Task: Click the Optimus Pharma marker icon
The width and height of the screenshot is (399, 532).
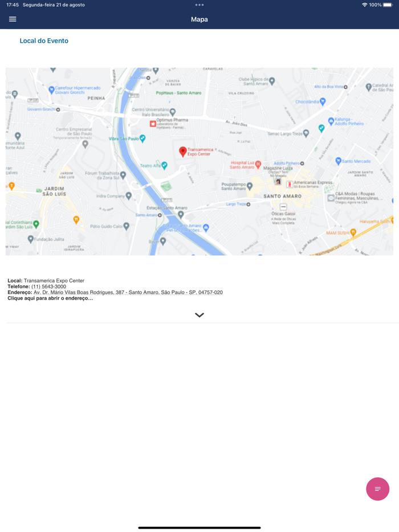Action: pos(153,124)
